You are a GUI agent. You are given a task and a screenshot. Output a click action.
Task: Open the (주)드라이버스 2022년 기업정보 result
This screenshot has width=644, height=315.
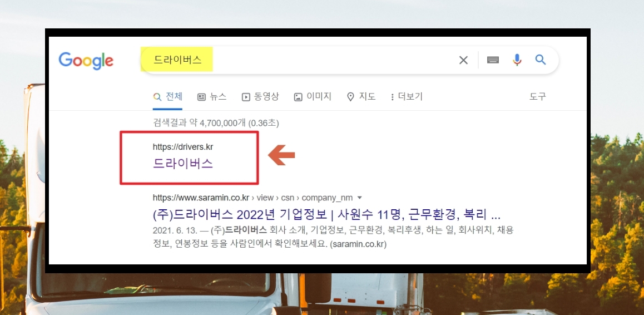pos(326,215)
